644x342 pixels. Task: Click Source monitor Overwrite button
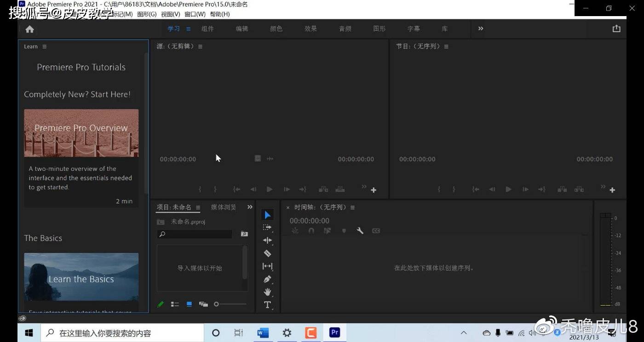coord(340,189)
